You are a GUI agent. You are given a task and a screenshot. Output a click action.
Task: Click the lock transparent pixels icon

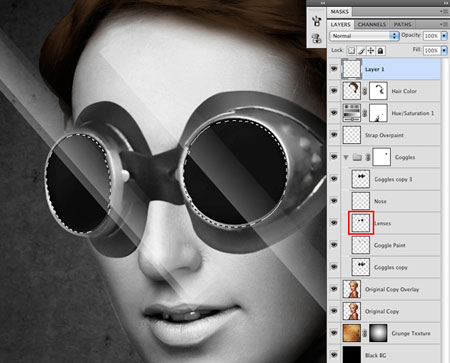[351, 51]
